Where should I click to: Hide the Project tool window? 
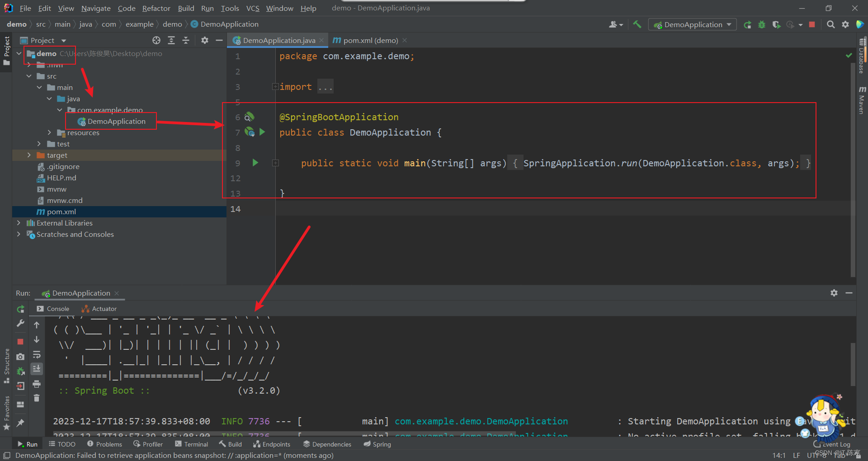(x=219, y=40)
